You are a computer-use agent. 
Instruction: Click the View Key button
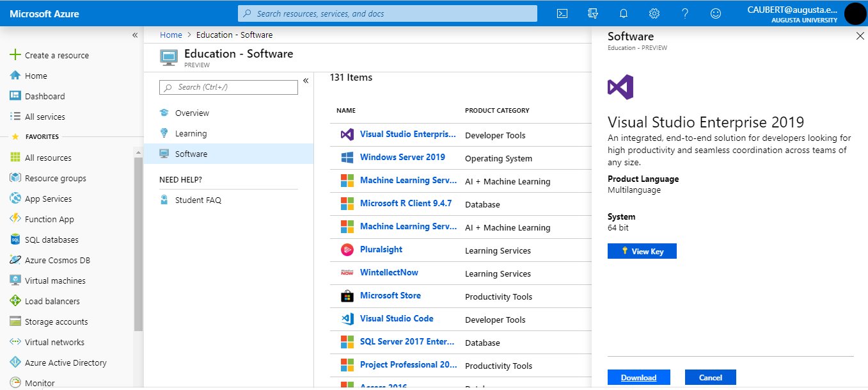coord(642,251)
